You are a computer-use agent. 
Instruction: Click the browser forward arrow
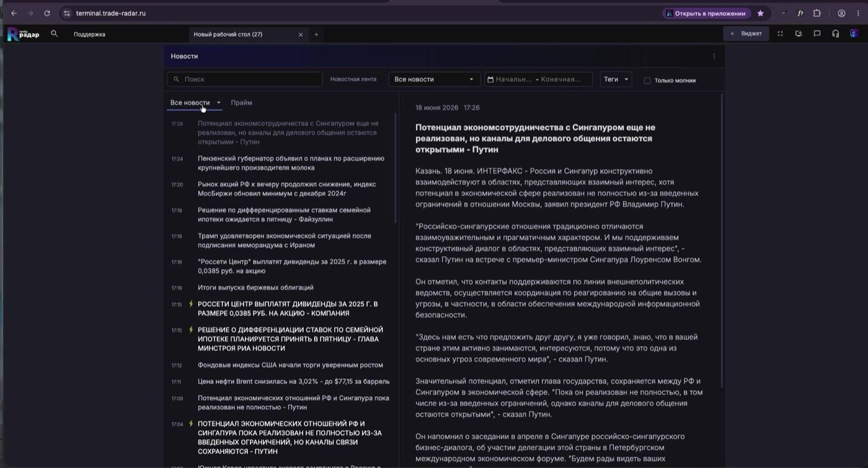pyautogui.click(x=30, y=13)
